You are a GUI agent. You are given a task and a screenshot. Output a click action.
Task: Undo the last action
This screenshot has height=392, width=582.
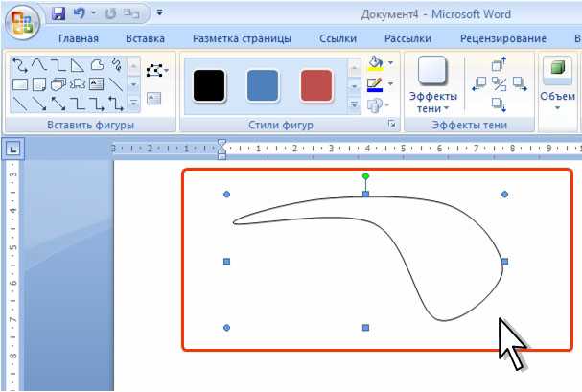point(80,14)
